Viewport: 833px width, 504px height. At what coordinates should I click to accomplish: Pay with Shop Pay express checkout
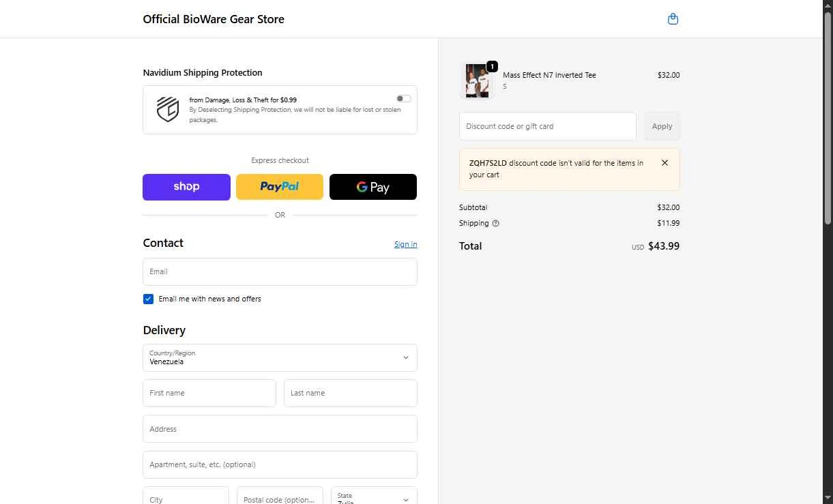click(x=186, y=187)
